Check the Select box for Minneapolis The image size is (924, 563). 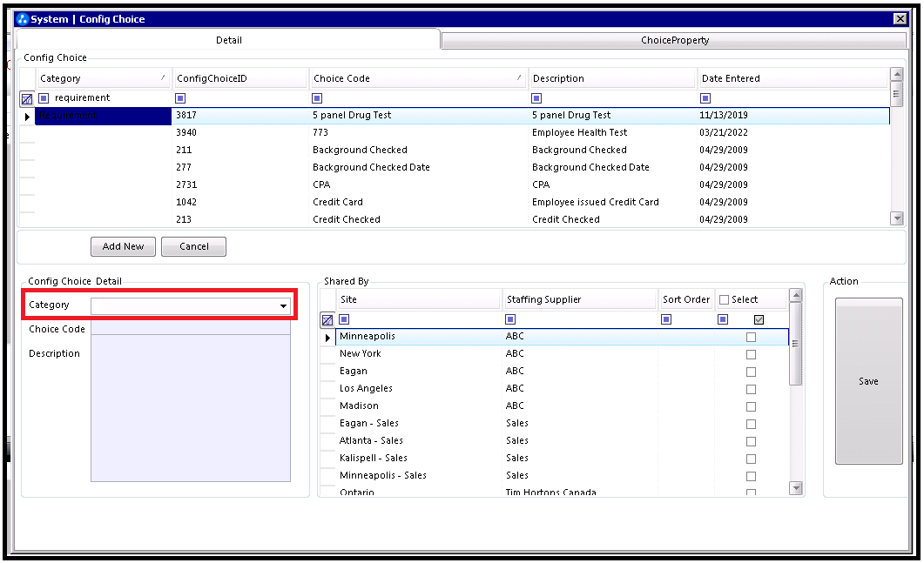(751, 338)
